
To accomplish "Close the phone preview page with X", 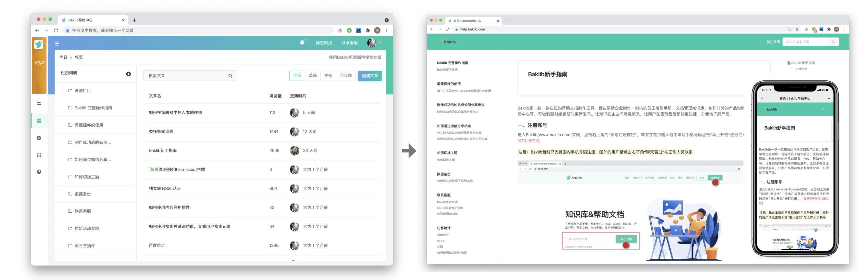I will tap(762, 98).
